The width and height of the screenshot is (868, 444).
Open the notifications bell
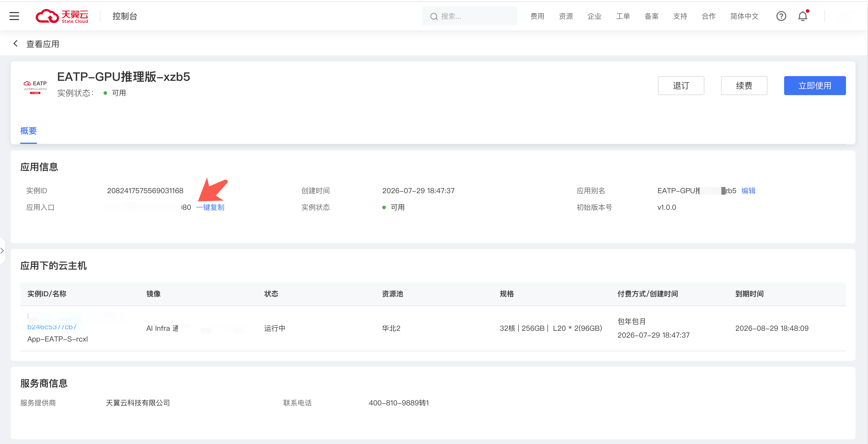[803, 16]
